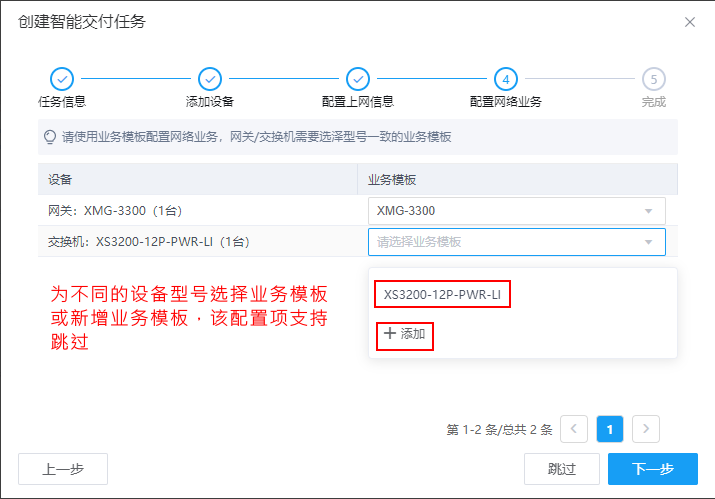
Task: Go to previous page with left chevron
Action: [x=574, y=429]
